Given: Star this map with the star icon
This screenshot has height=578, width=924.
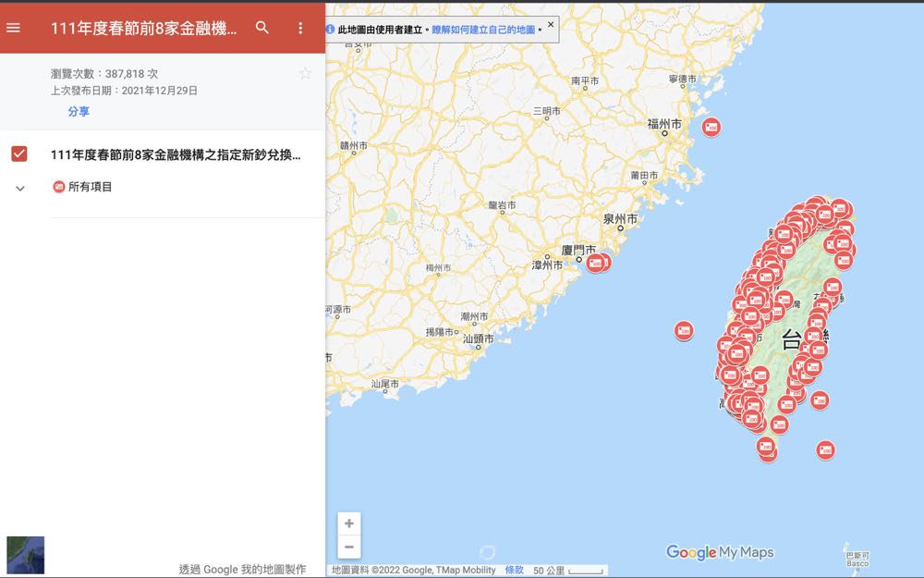Looking at the screenshot, I should click(305, 74).
